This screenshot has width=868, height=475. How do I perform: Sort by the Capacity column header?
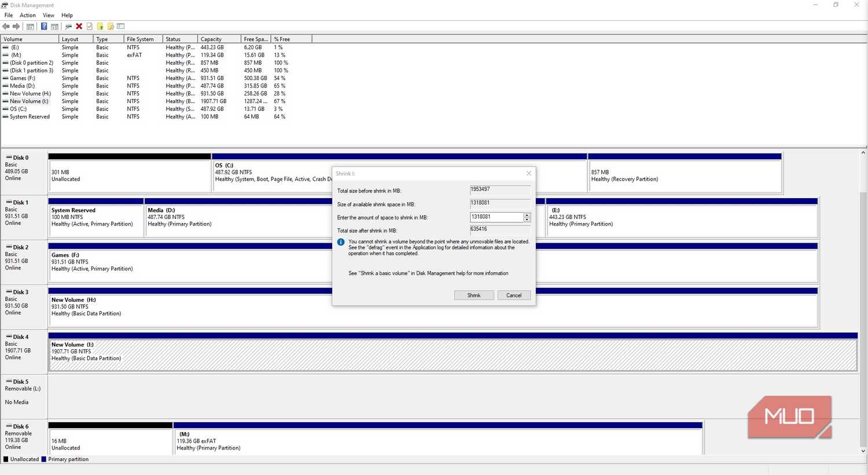(218, 39)
